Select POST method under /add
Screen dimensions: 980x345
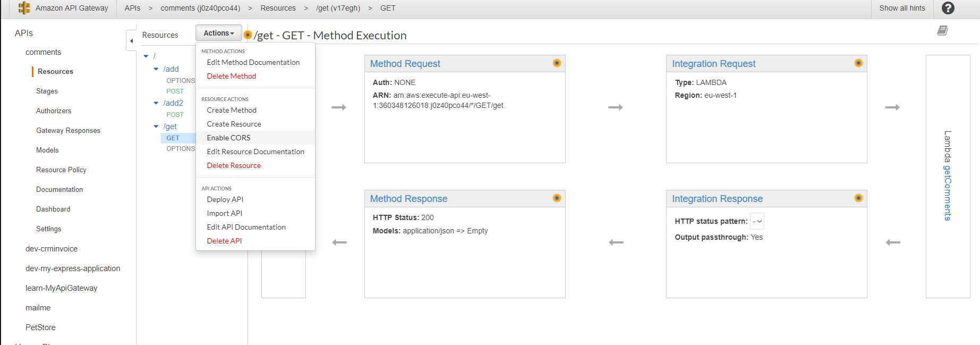pos(175,91)
